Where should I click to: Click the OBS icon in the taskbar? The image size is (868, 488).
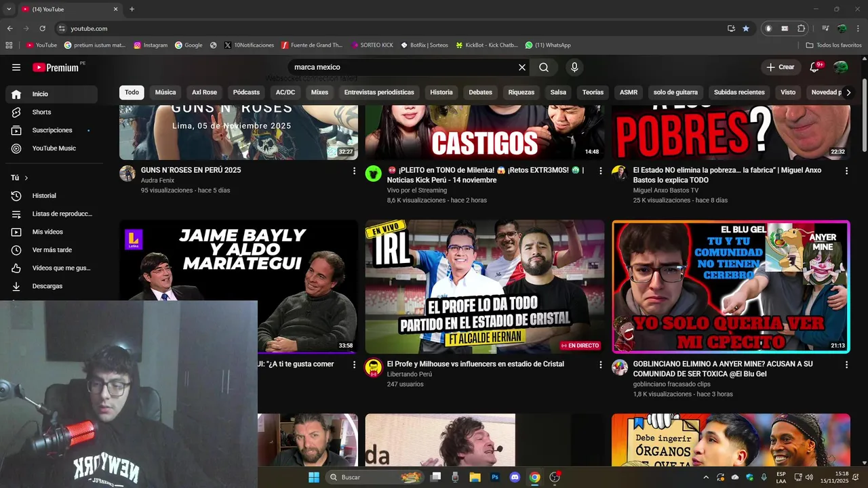pos(555,477)
